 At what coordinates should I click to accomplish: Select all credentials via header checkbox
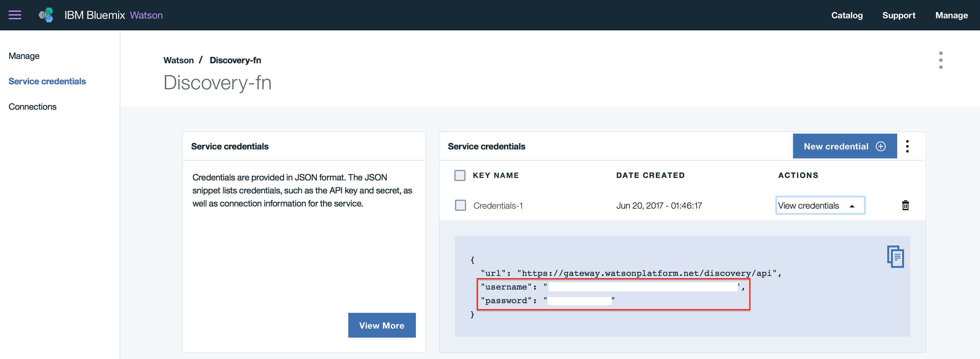click(460, 175)
